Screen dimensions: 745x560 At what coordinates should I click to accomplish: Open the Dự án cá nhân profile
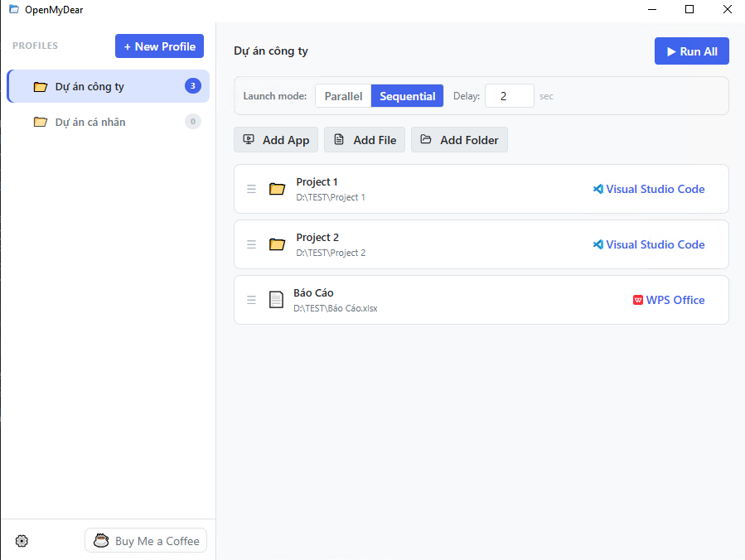(109, 122)
